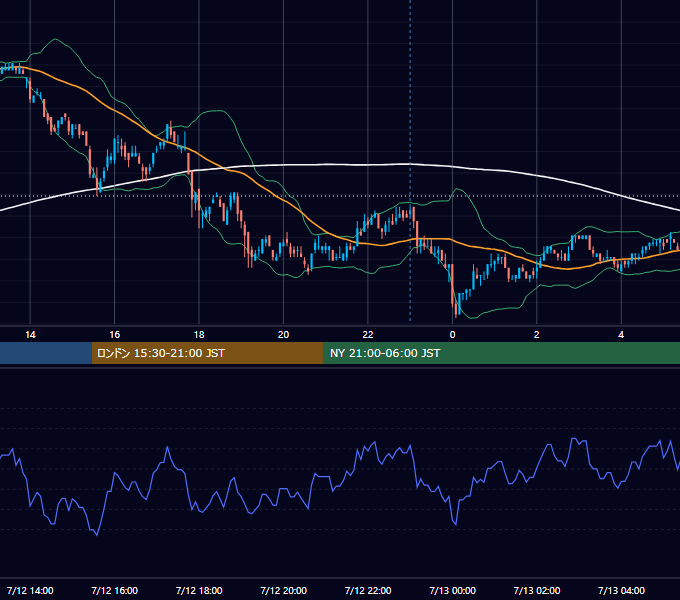Click the 2 hour axis label

(536, 335)
